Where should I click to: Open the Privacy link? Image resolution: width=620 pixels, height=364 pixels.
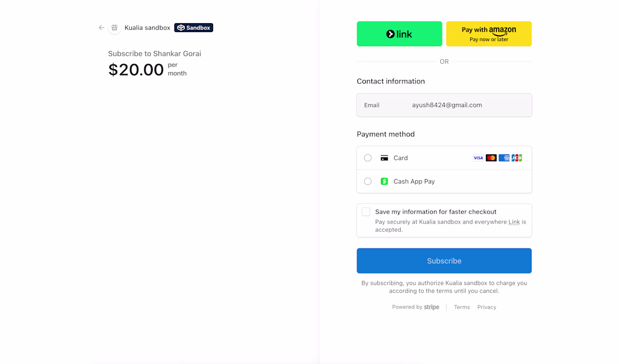click(x=486, y=307)
